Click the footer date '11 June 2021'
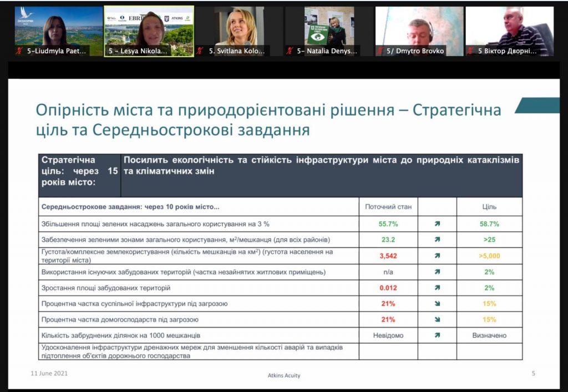 point(49,373)
